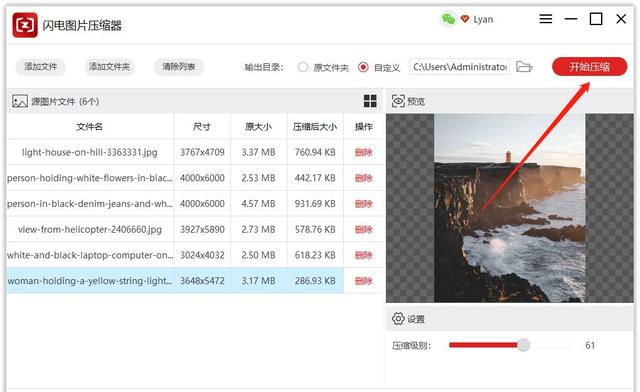The height and width of the screenshot is (392, 640).
Task: Click dimension cell 3767x4709
Action: 202,152
